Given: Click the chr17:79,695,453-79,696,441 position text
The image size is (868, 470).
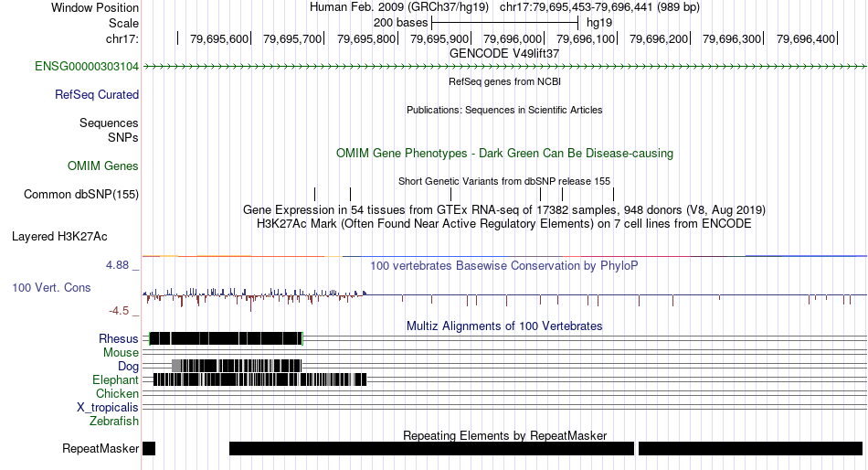Looking at the screenshot, I should 599,7.
